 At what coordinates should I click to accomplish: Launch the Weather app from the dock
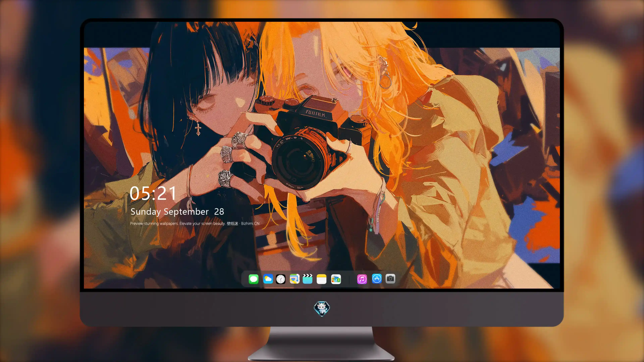point(268,279)
